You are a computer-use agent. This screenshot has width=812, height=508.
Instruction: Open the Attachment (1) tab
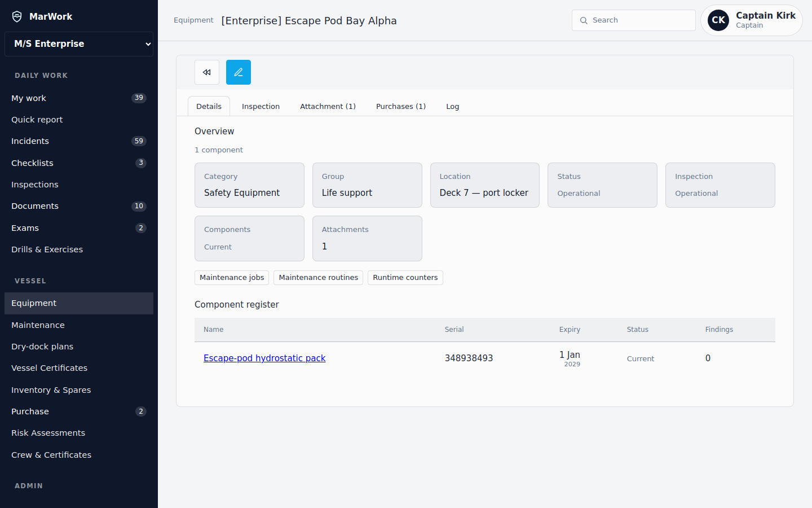coord(328,106)
